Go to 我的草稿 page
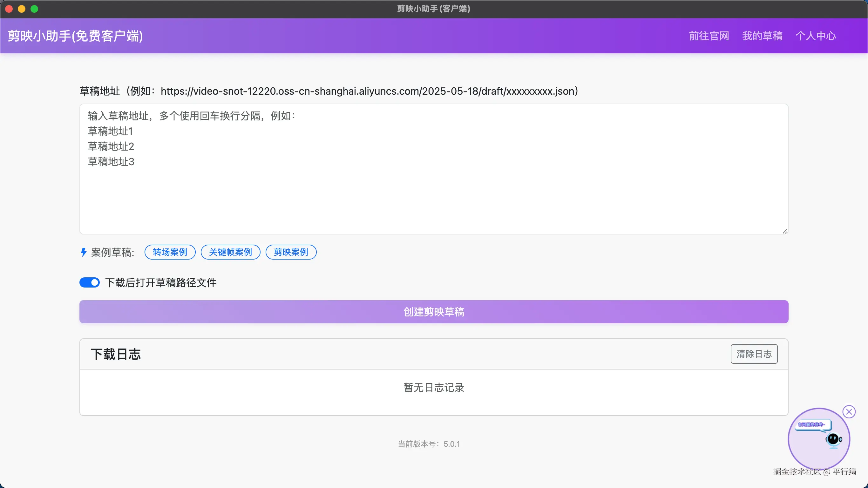Screen dimensions: 868x488 pos(762,36)
